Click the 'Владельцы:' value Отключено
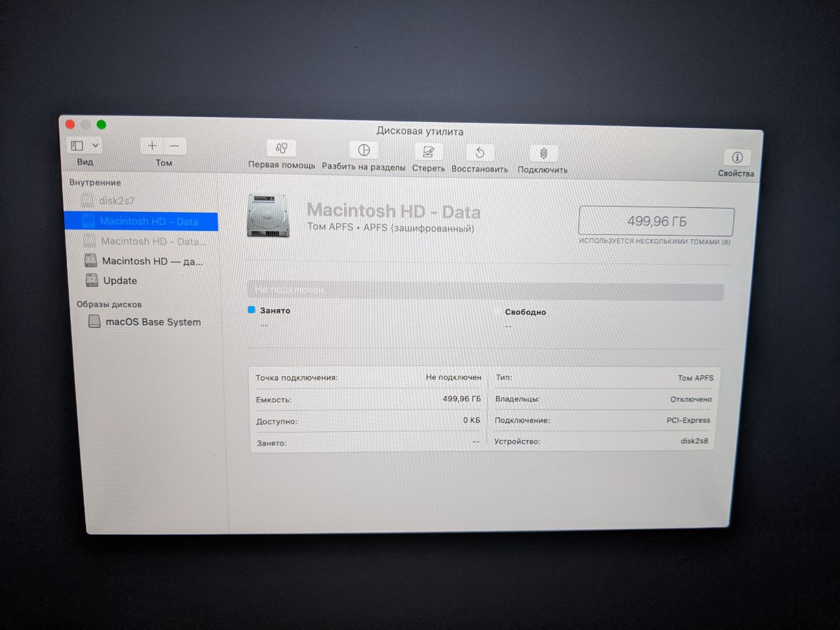 tap(691, 399)
